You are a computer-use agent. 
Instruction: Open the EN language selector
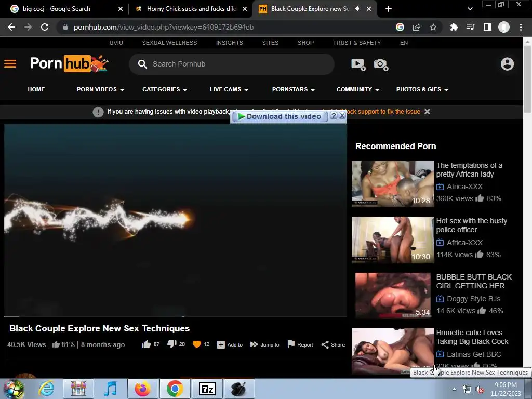(404, 43)
